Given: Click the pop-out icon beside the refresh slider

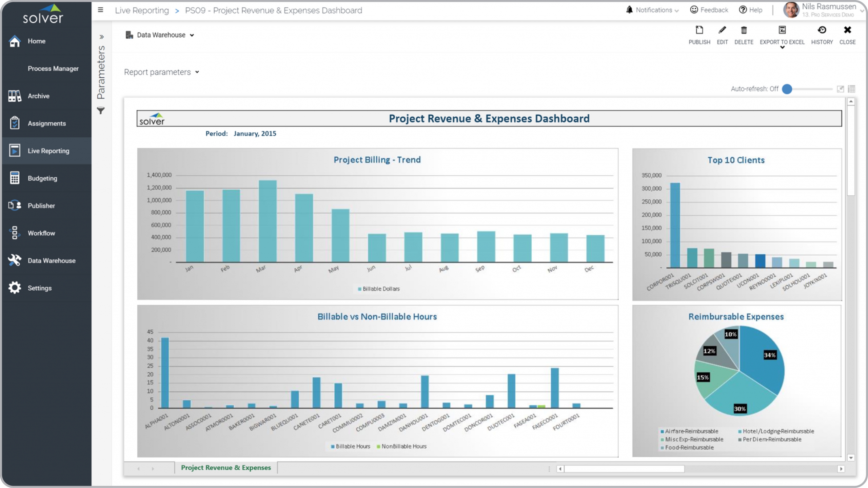Looking at the screenshot, I should coord(840,89).
